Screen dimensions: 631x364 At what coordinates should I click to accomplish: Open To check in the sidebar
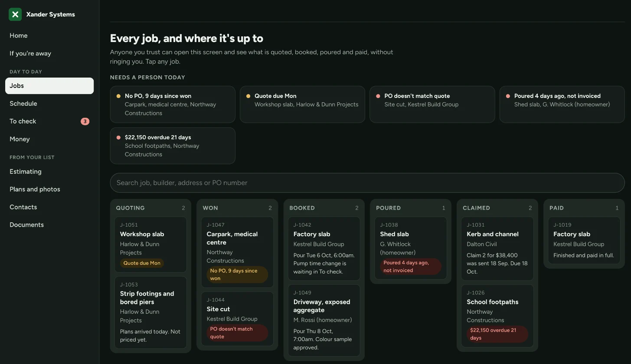(x=49, y=121)
